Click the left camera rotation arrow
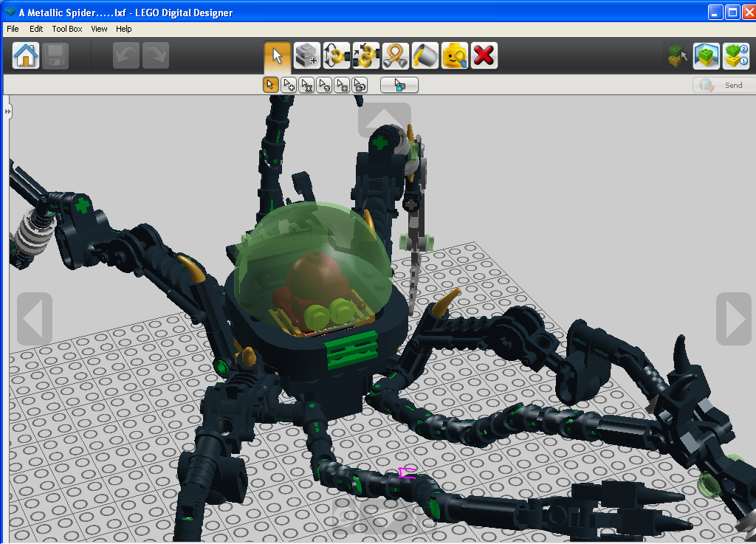 click(34, 319)
